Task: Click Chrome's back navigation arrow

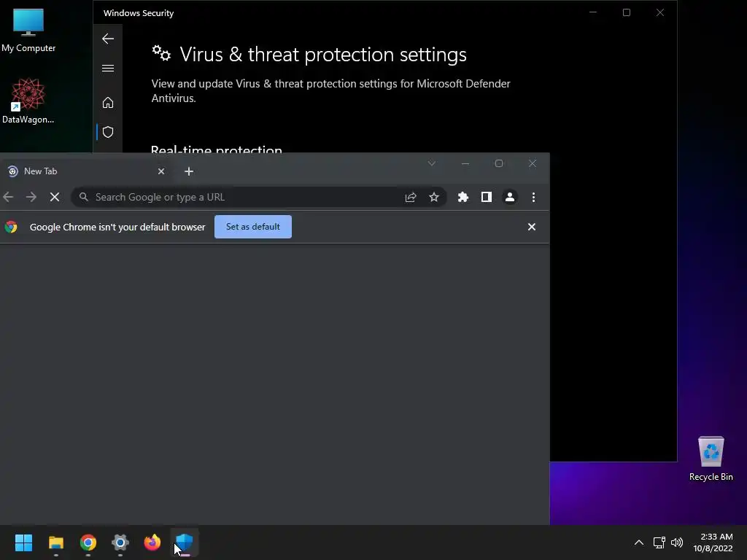Action: click(8, 197)
